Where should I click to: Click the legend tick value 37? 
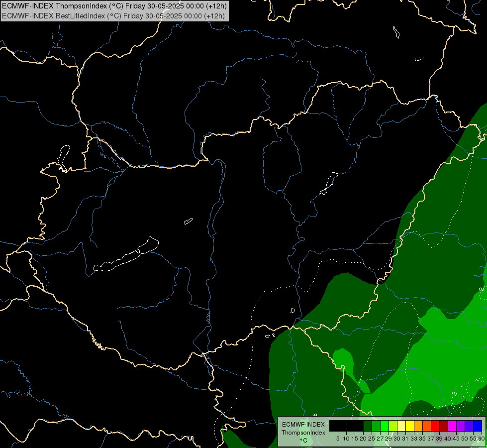click(431, 439)
